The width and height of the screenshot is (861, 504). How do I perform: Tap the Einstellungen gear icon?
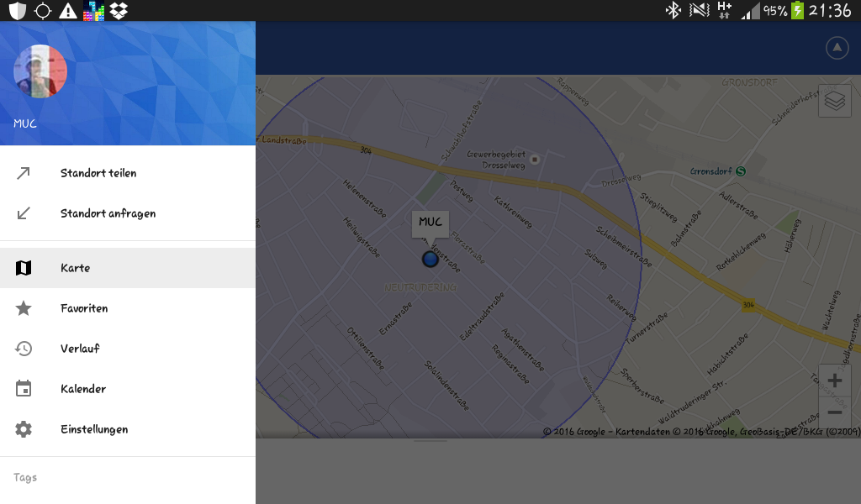pos(23,429)
